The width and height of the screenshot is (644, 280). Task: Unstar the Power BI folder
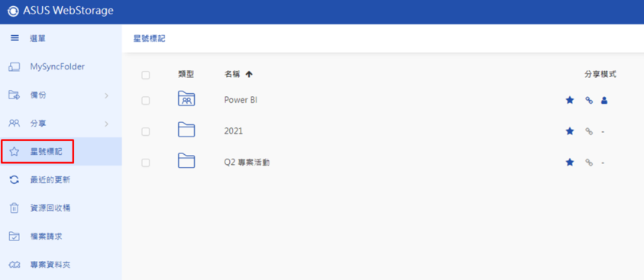click(570, 100)
